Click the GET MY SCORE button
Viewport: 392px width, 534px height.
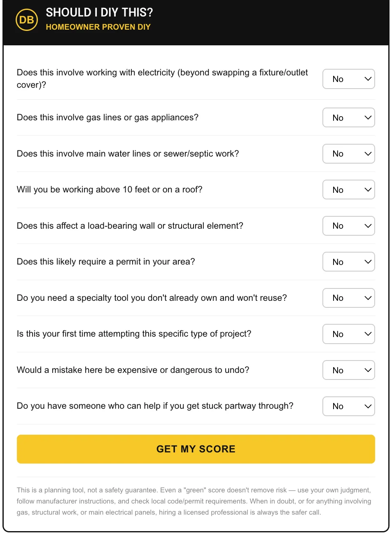(196, 449)
